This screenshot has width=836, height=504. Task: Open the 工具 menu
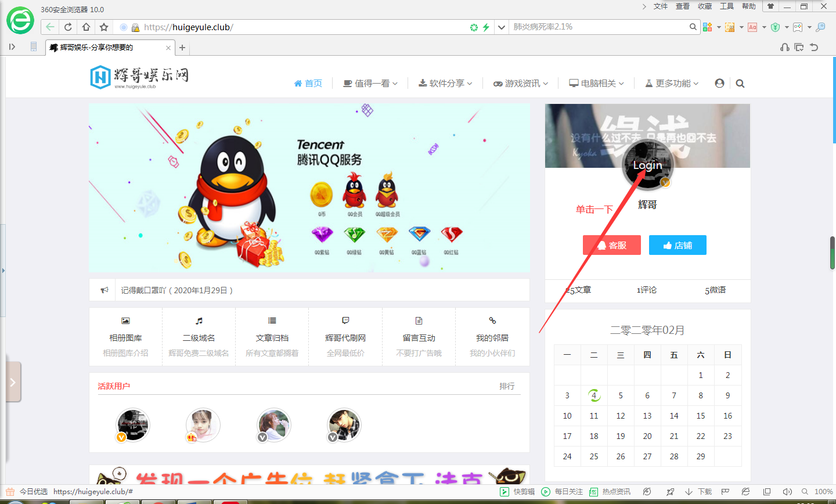tap(727, 6)
